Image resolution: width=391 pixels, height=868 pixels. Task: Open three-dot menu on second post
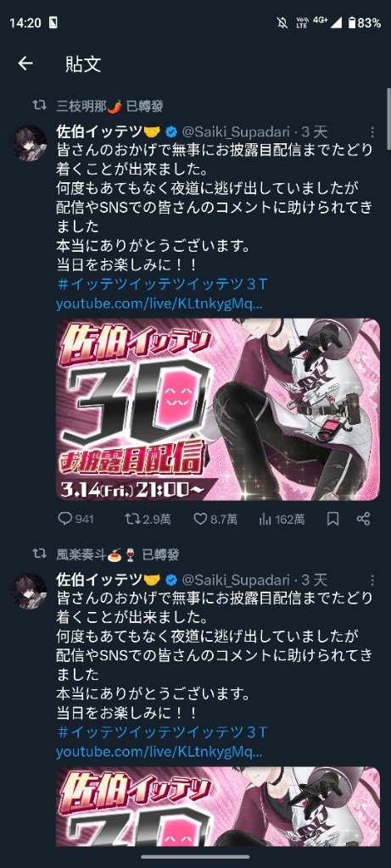372,580
